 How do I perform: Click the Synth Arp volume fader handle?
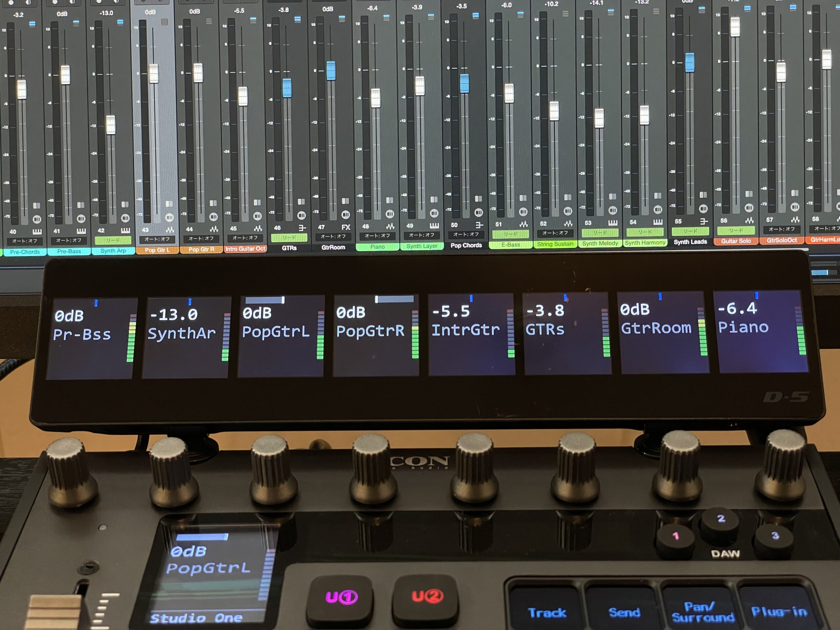[111, 125]
